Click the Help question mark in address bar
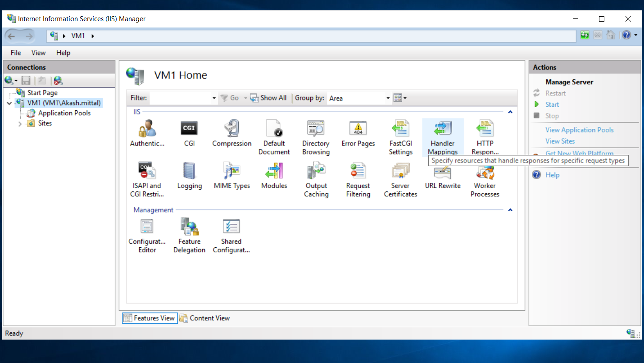Image resolution: width=644 pixels, height=363 pixels. tap(626, 35)
